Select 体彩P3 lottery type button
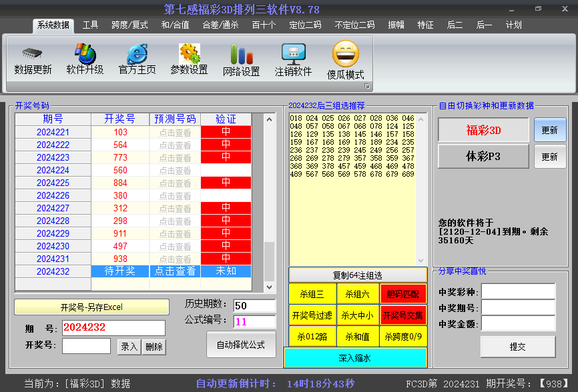 pos(483,157)
